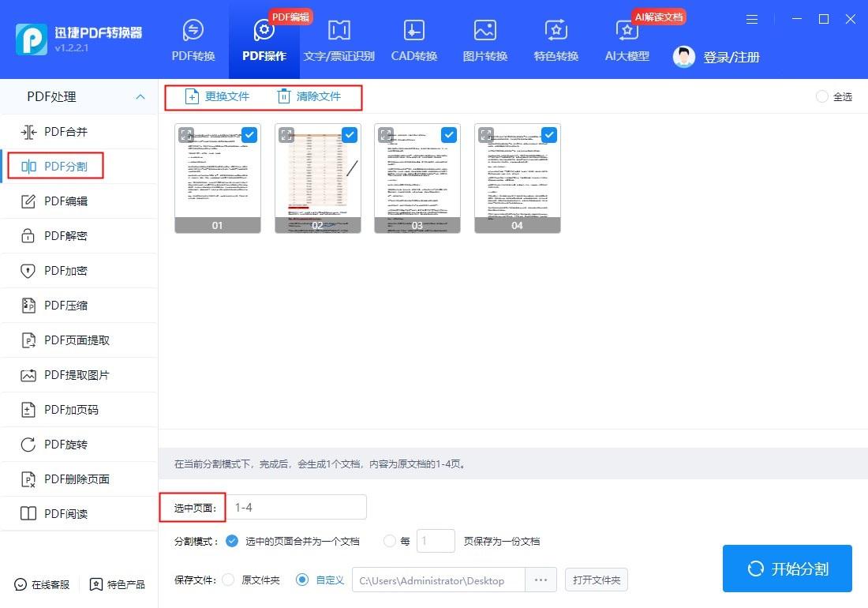Enlarge page 01 preview icon
The width and height of the screenshot is (868, 608).
(x=186, y=135)
